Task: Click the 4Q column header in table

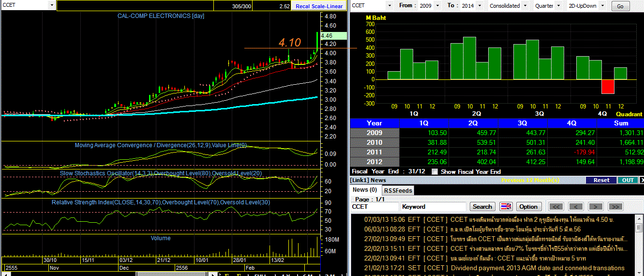Action: pos(572,123)
